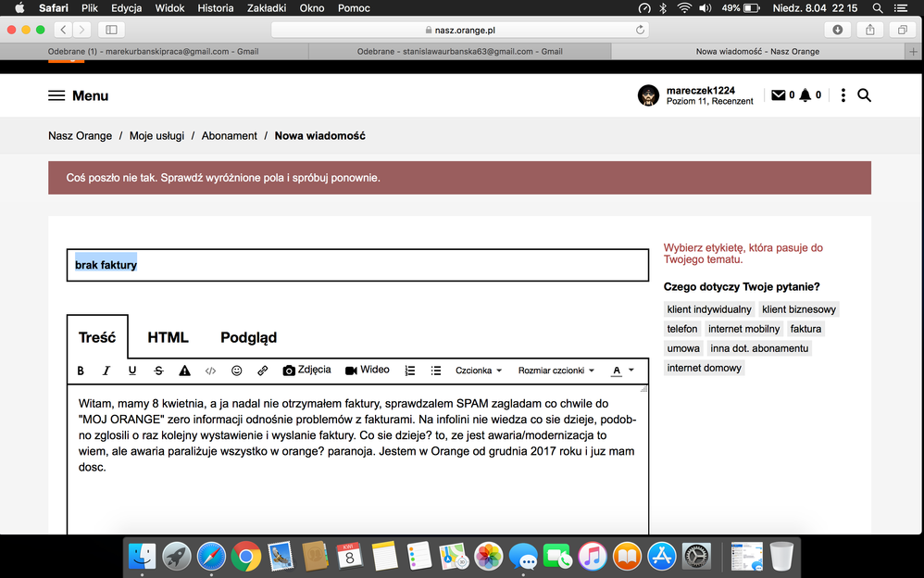Go to Moje usługi breadcrumb

pyautogui.click(x=156, y=135)
